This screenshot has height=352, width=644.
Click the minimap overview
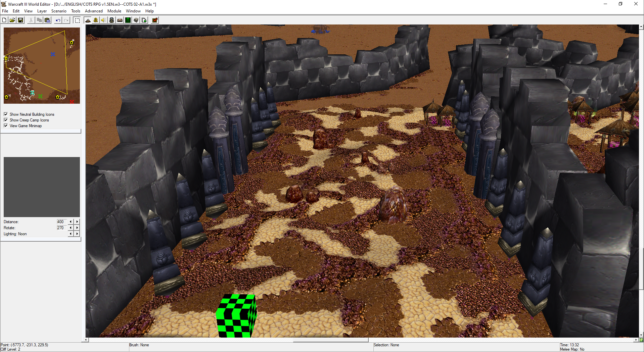pyautogui.click(x=42, y=65)
